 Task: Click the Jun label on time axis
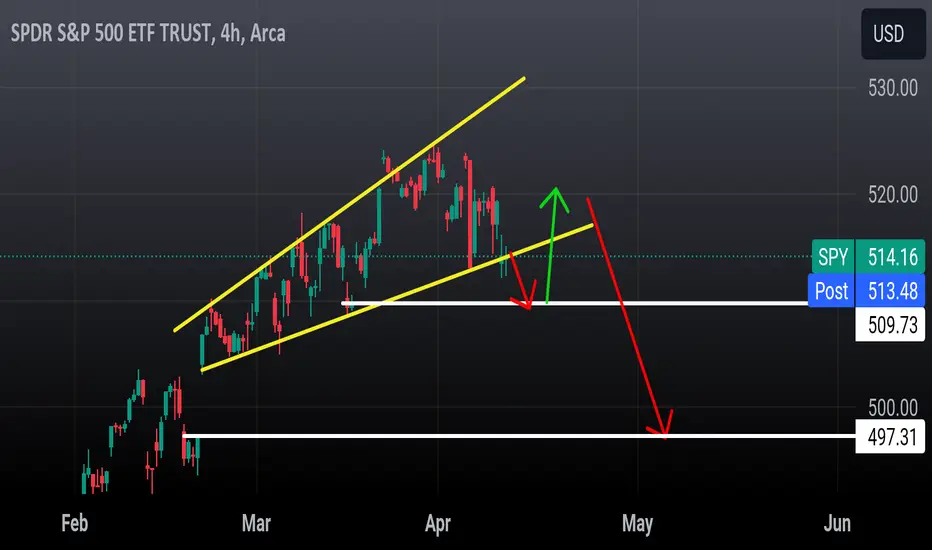(837, 523)
